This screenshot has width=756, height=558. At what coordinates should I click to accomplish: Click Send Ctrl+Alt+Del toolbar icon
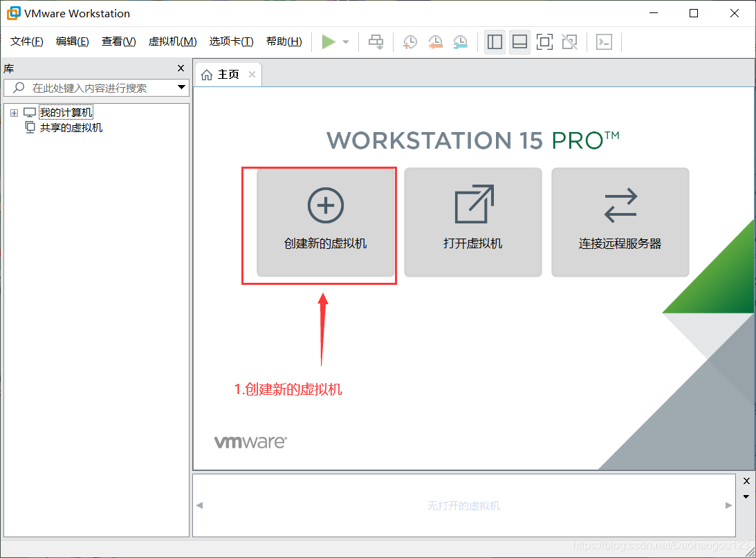[376, 42]
